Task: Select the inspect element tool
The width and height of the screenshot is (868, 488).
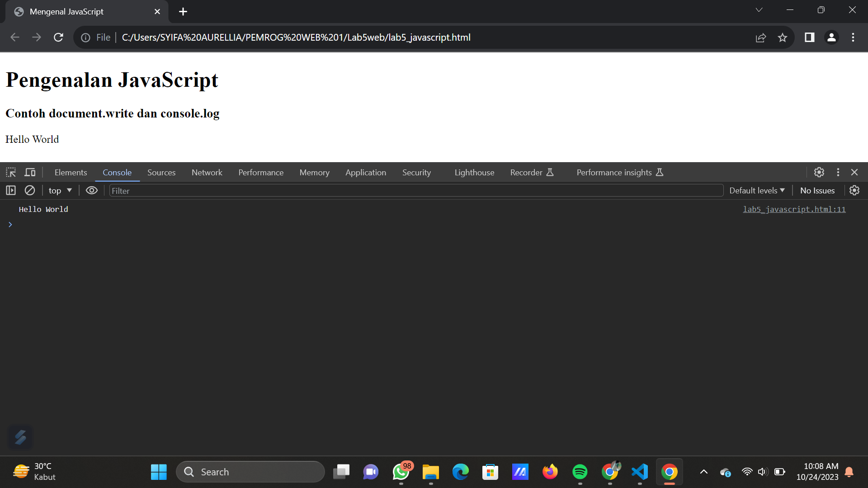Action: 10,172
